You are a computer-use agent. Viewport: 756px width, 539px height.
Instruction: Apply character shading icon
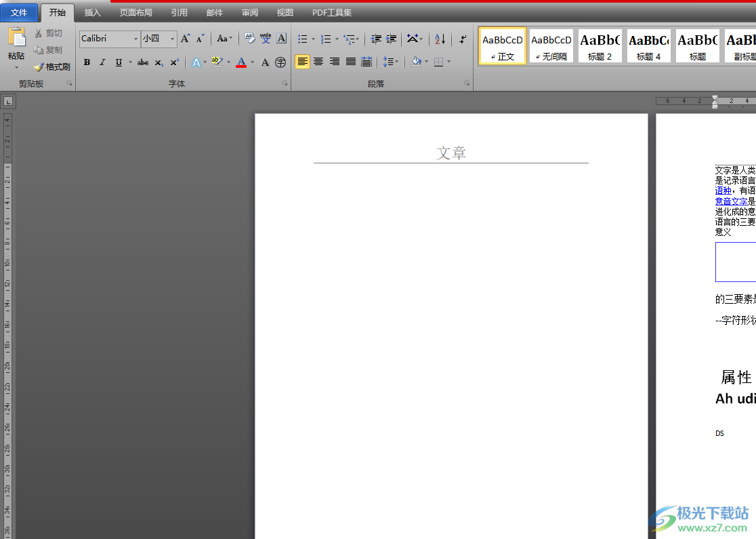pos(265,62)
